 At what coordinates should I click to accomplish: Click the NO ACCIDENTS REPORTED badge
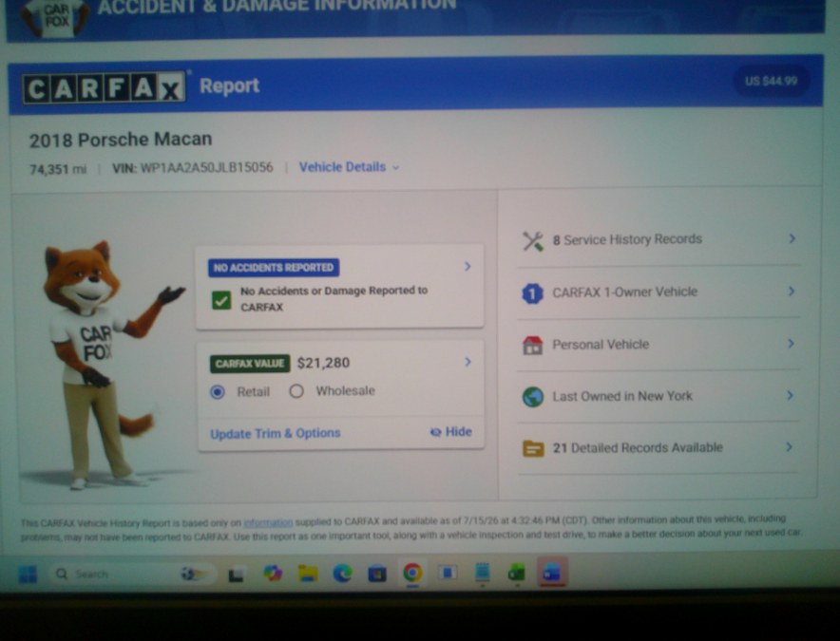tap(274, 267)
